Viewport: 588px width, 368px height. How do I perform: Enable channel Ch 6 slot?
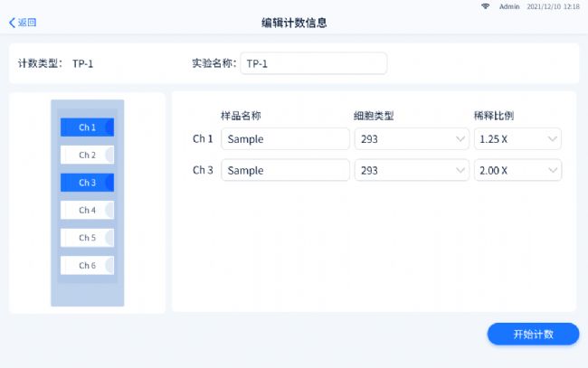pos(87,265)
